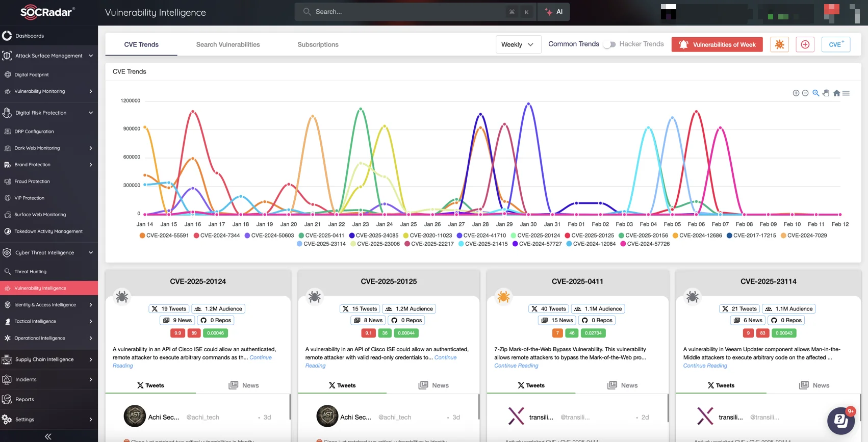Open Continue Reading link for CVE-2025-0411
Image resolution: width=868 pixels, height=442 pixels.
(x=516, y=366)
